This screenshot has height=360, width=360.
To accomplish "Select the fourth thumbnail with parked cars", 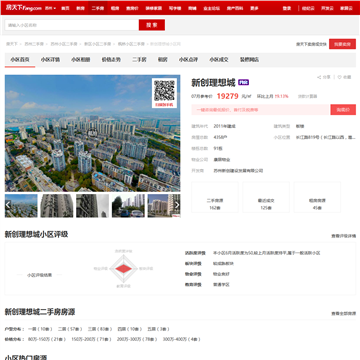I will [x=128, y=206].
